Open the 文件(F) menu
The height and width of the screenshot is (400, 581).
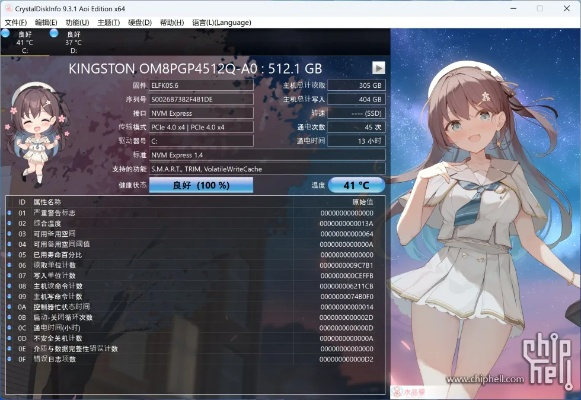[16, 23]
